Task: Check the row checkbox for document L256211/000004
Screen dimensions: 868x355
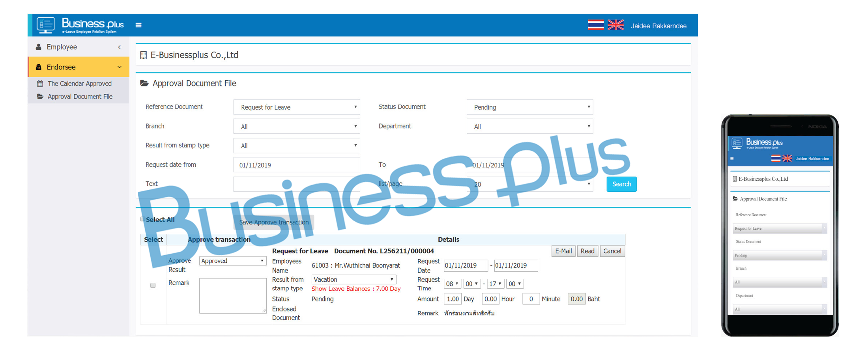Action: [x=153, y=285]
